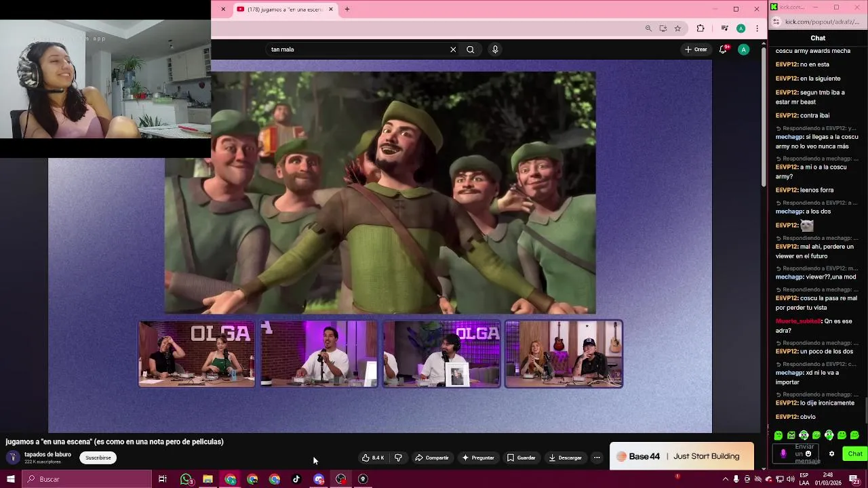Image resolution: width=868 pixels, height=488 pixels.
Task: Start voice search with microphone icon
Action: (x=495, y=49)
